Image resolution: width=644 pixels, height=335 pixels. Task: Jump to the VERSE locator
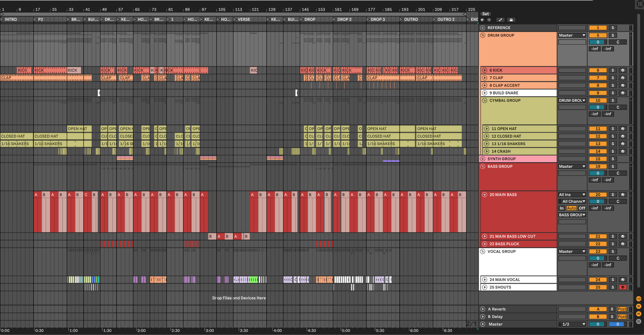pos(242,19)
